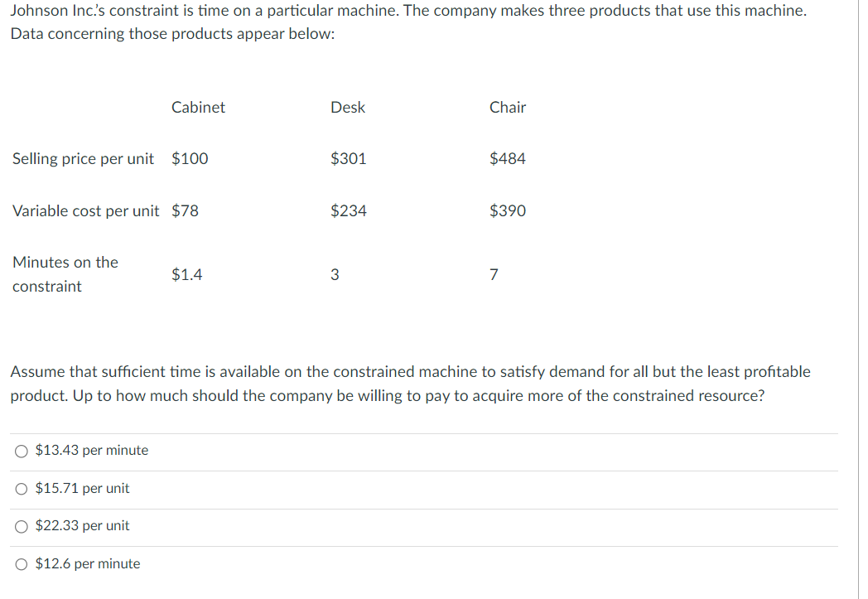Click the Desk column header
The height and width of the screenshot is (599, 868).
[348, 107]
